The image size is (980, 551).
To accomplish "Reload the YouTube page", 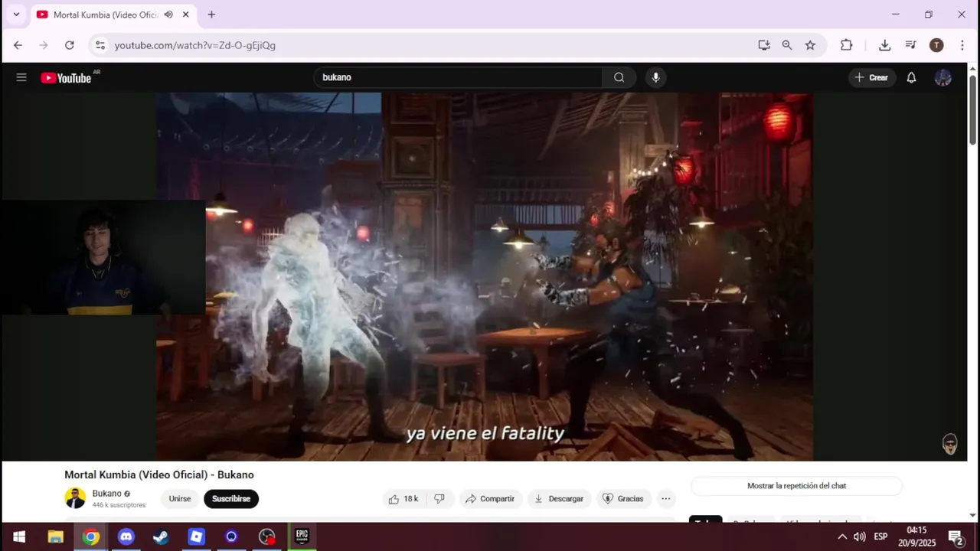I will 70,45.
